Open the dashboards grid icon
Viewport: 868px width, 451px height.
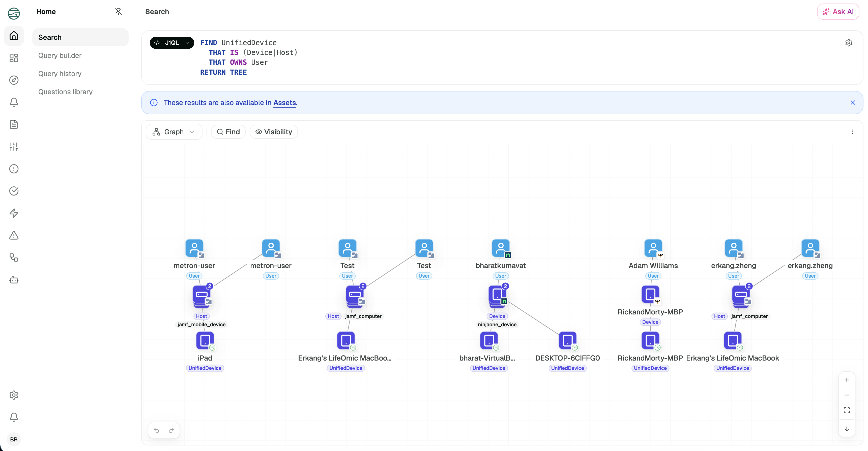pos(14,58)
